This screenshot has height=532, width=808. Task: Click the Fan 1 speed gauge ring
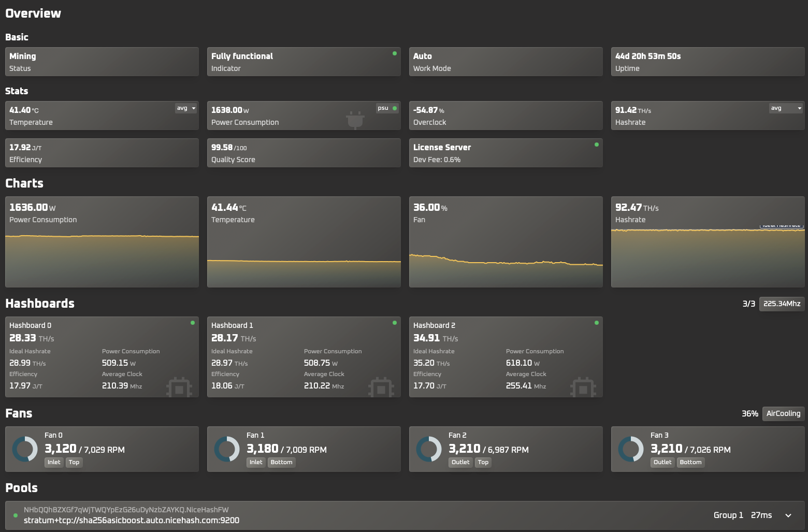227,449
